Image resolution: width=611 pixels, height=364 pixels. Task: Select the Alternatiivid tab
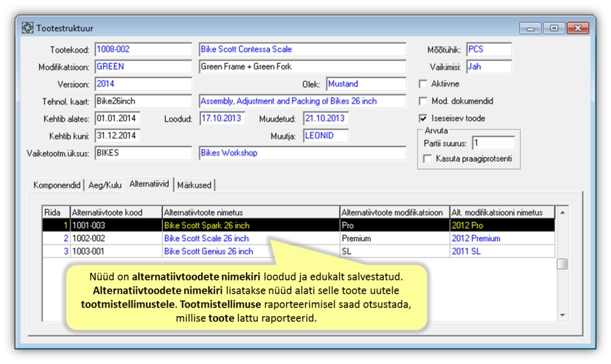(x=149, y=184)
